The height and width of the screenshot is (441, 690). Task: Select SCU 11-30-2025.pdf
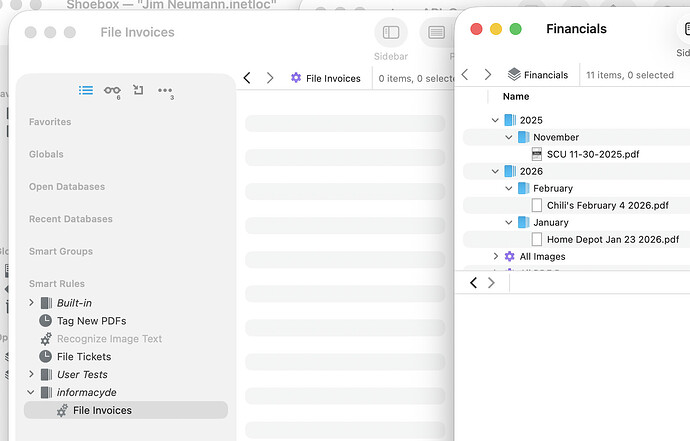coord(592,154)
